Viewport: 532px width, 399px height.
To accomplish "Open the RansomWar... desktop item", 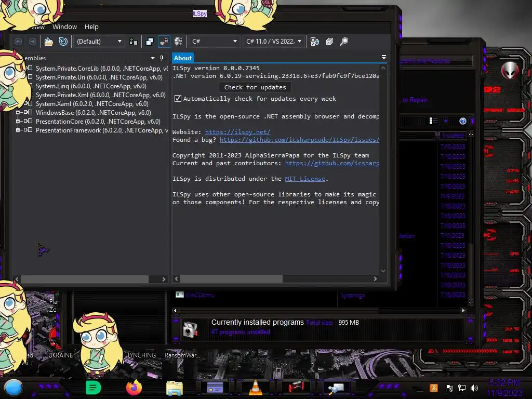I will [x=182, y=355].
